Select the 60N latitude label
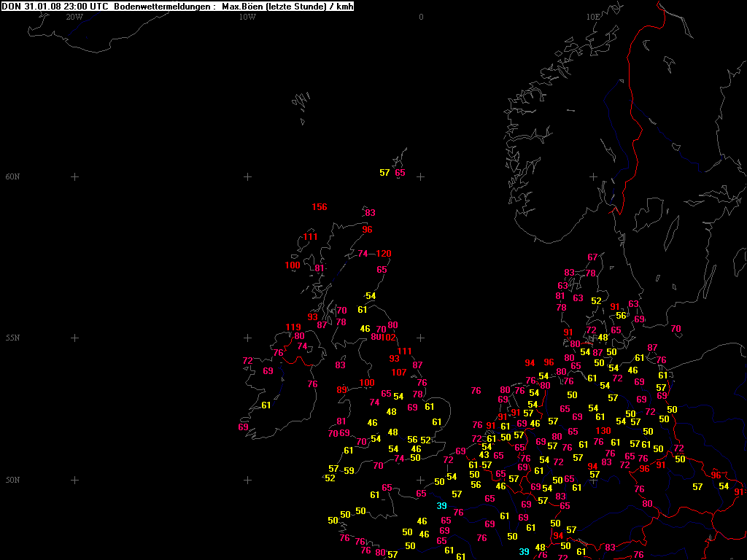747x560 pixels. 12,177
